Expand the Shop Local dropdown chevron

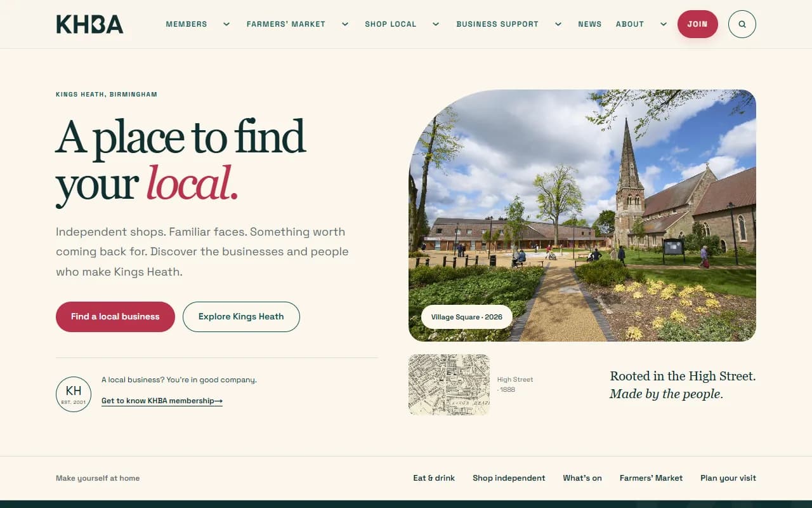(436, 24)
